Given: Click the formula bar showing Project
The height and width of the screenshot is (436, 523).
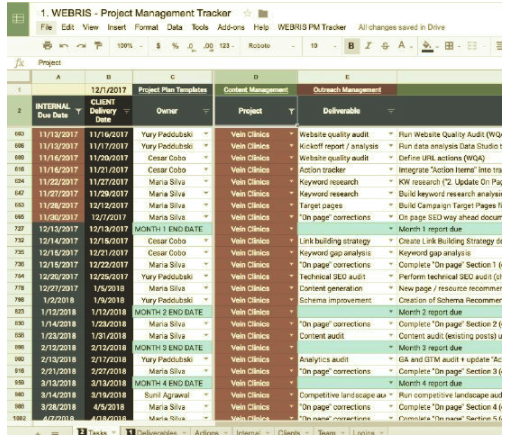Looking at the screenshot, I should [267, 62].
